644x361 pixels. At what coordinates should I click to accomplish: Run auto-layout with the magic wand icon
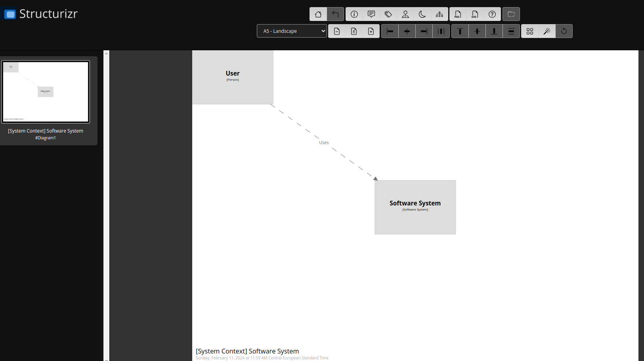[x=547, y=31]
